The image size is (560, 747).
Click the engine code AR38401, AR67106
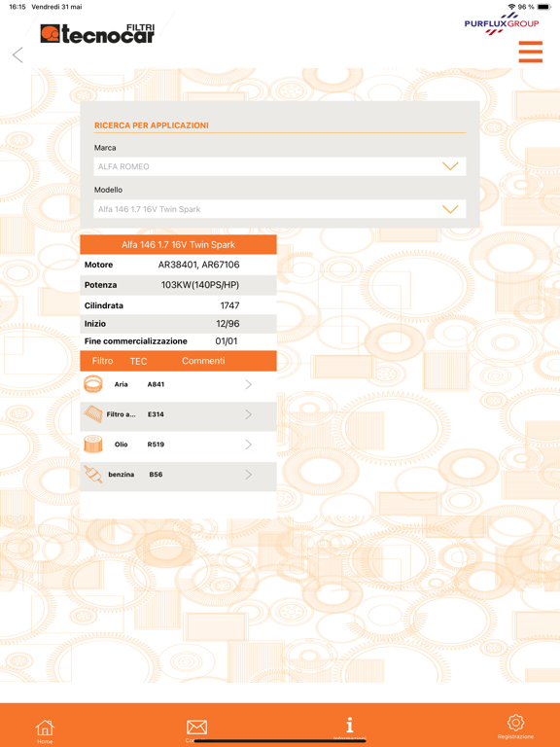198,265
